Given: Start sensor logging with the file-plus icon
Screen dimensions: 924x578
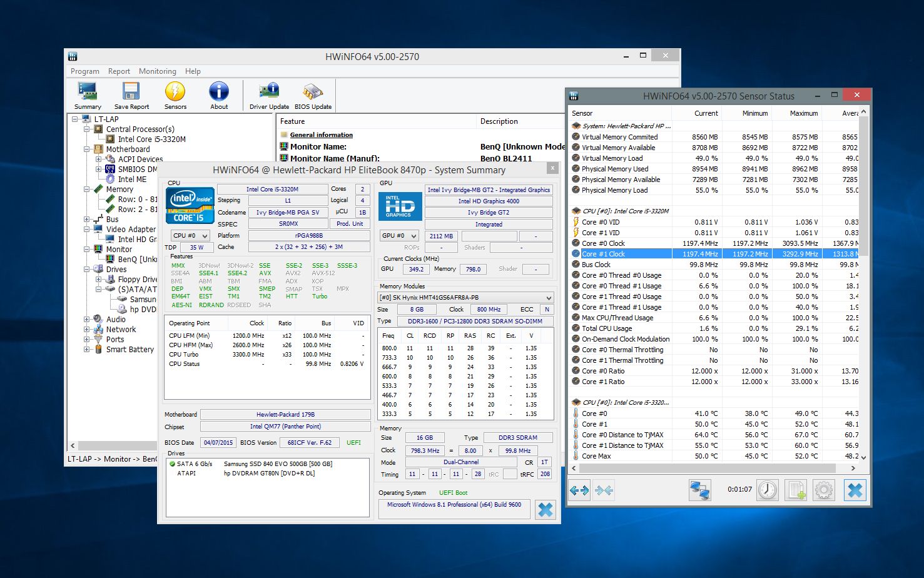Looking at the screenshot, I should 796,490.
